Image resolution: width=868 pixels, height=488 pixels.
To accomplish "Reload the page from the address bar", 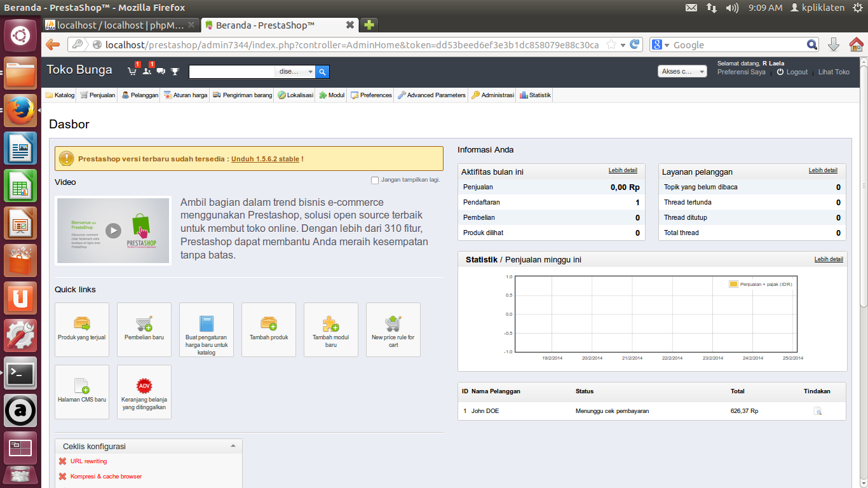I will point(634,45).
